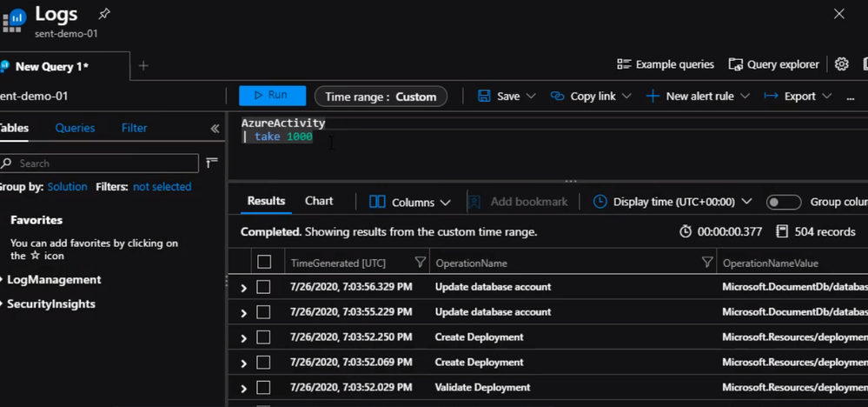Click the take 1000 query line
The width and height of the screenshot is (868, 407).
(x=277, y=137)
